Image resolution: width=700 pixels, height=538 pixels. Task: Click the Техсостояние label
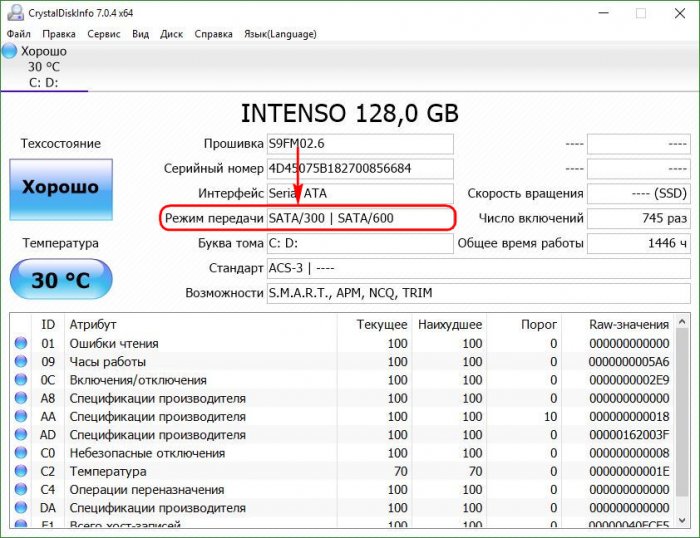pos(61,143)
